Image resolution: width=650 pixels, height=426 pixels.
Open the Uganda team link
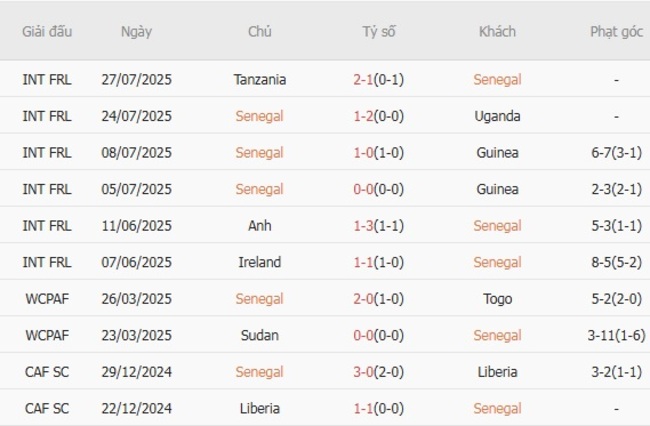[497, 116]
